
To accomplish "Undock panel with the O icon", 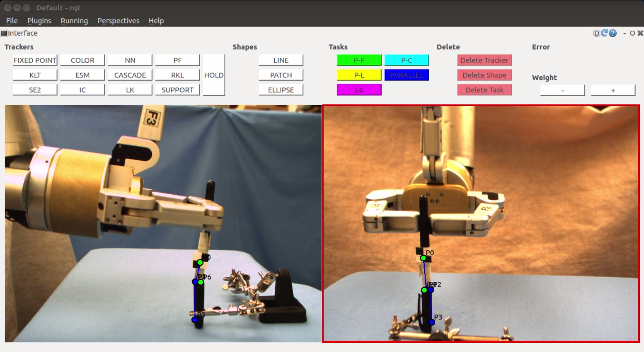I will [x=632, y=33].
